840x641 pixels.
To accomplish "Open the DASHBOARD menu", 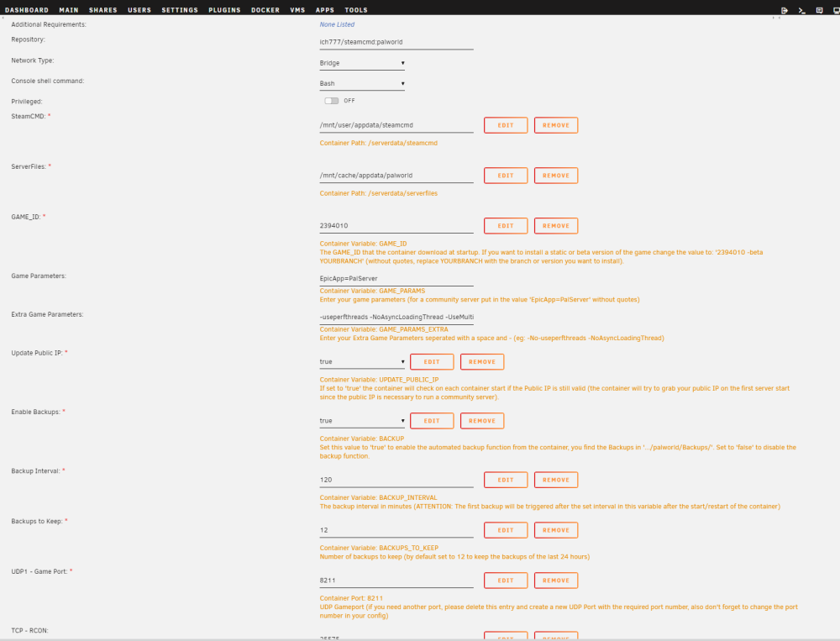I will tap(27, 10).
